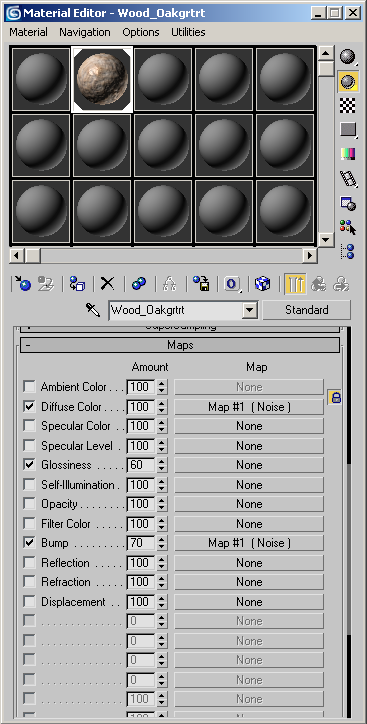Click the Reset Map X icon

[x=108, y=284]
